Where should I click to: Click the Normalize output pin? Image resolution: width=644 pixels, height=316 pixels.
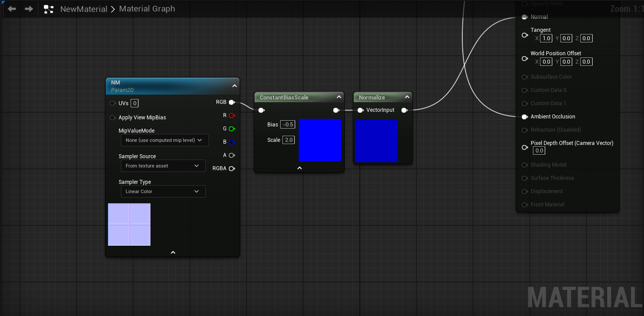tap(405, 110)
